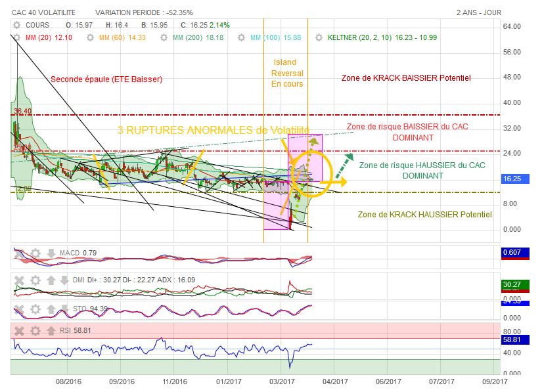Open settings gear for MM (100)

(x=241, y=37)
